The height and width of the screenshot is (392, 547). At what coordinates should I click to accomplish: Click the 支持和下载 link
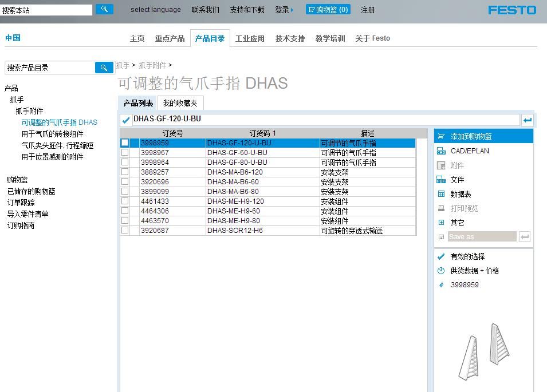[x=247, y=10]
